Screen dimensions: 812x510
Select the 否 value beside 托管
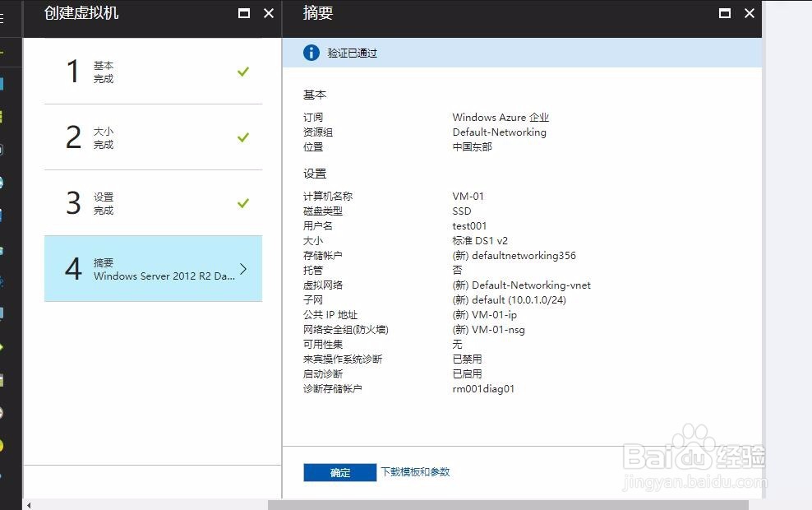(x=457, y=270)
